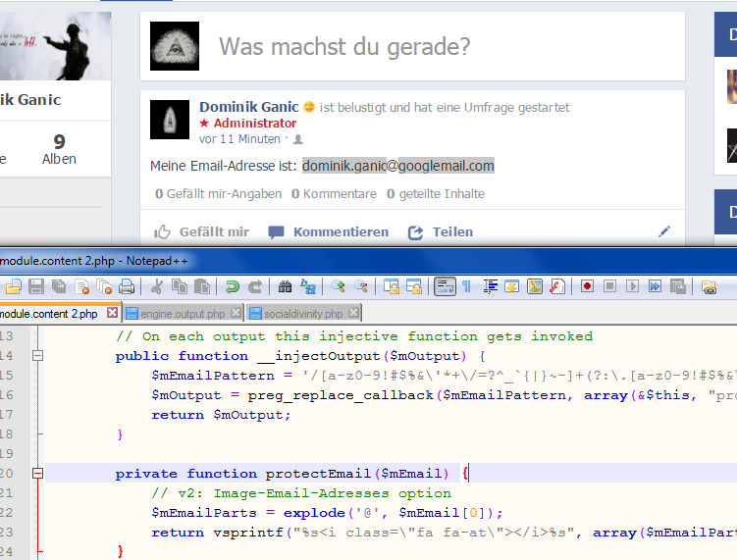
Task: Click the Copy icon in the toolbar
Action: pos(179,286)
